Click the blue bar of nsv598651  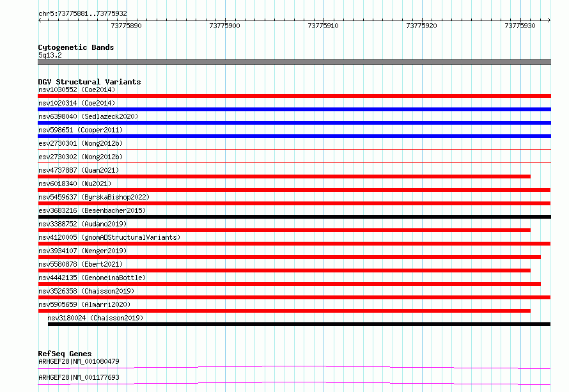(294, 136)
